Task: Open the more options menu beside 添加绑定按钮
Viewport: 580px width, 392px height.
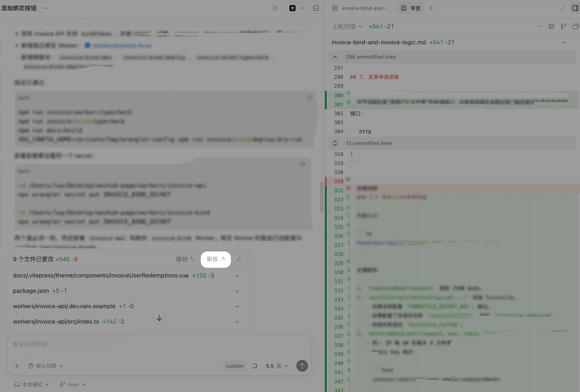Action: coord(46,8)
